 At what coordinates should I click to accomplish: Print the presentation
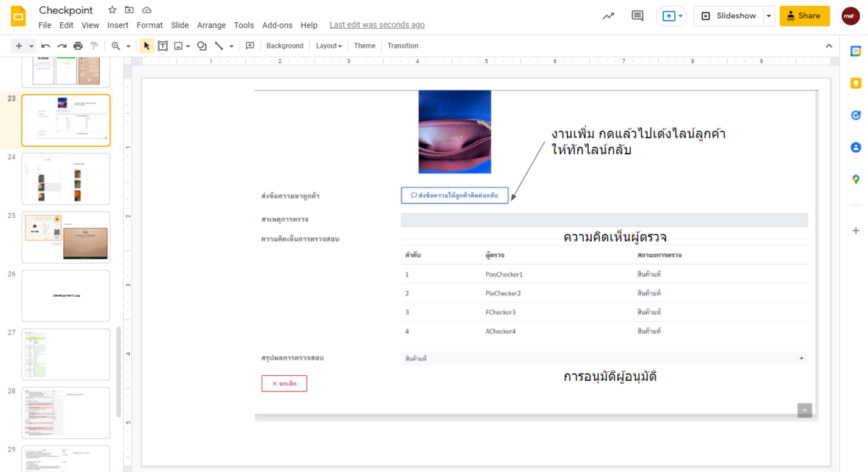[77, 45]
